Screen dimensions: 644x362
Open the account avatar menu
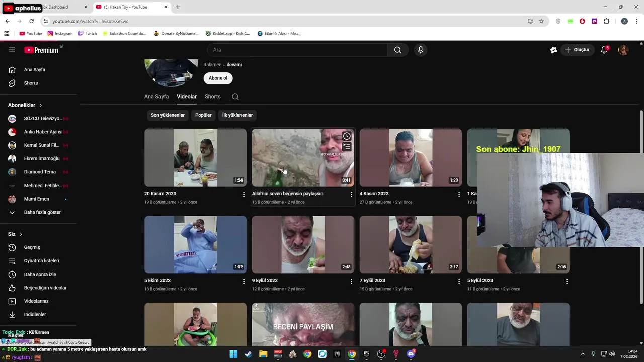click(x=623, y=50)
